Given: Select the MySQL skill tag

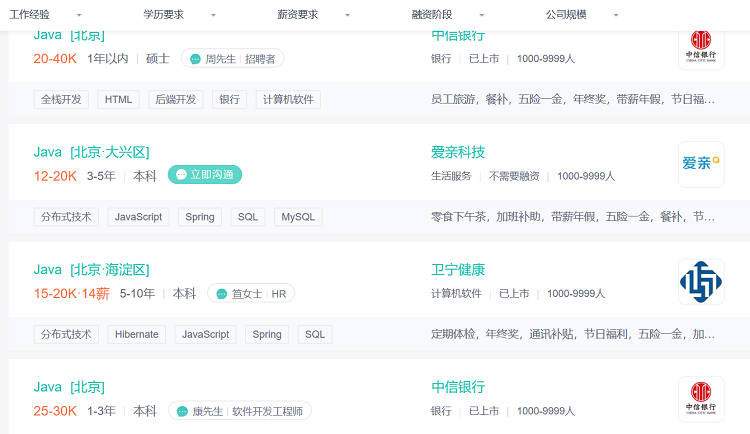Looking at the screenshot, I should (x=297, y=217).
